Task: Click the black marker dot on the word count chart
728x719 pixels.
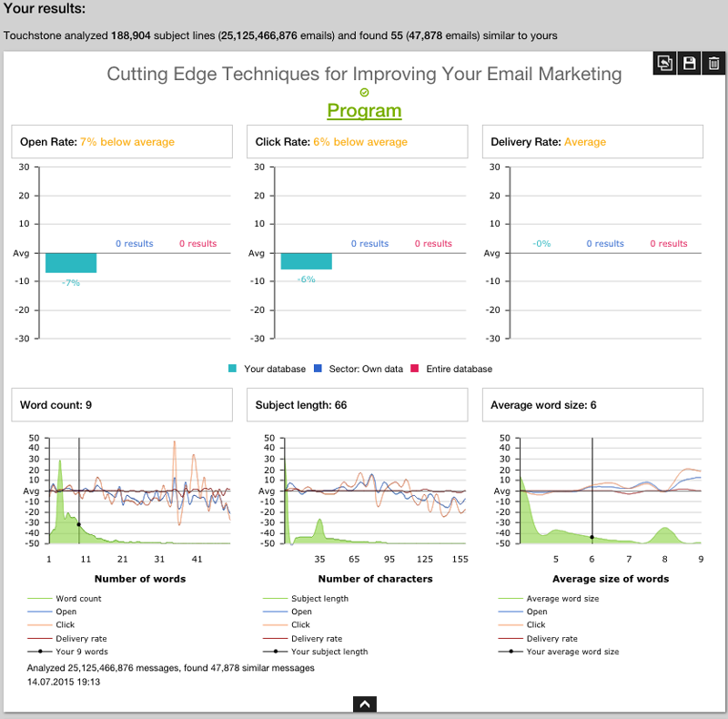Action: [x=79, y=524]
